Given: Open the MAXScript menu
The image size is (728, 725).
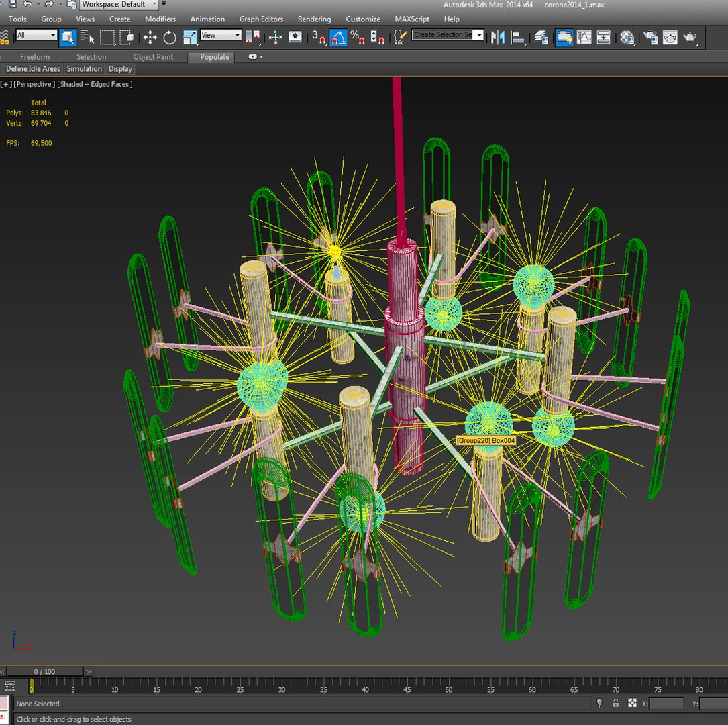Looking at the screenshot, I should pos(412,19).
